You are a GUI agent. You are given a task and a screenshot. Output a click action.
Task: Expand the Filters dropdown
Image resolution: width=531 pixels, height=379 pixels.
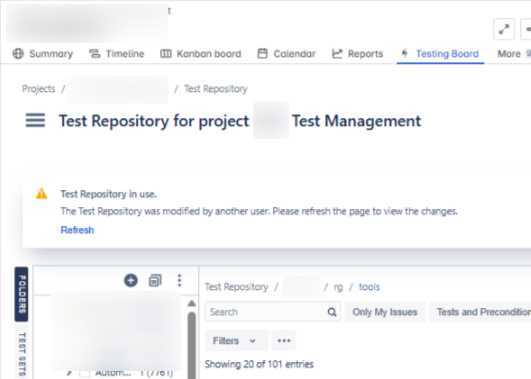tap(236, 341)
